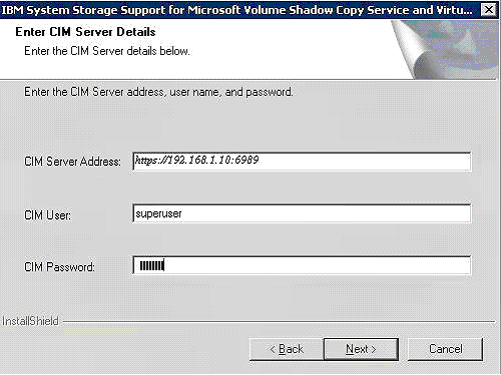Click the 'CIM Password:' label
Image resolution: width=501 pixels, height=375 pixels.
(59, 267)
